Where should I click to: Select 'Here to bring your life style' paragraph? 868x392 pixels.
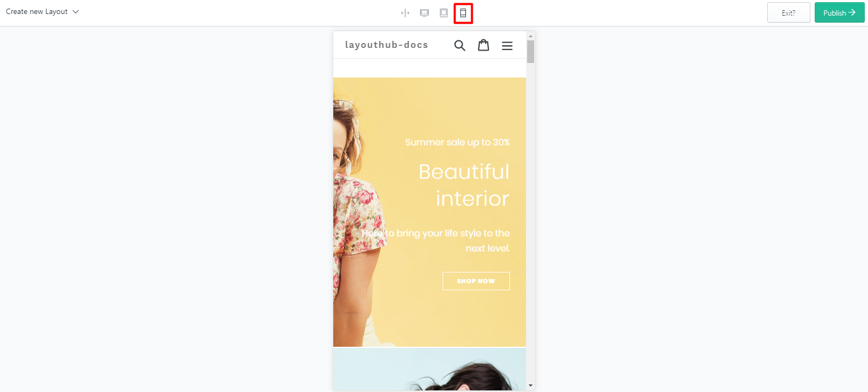tap(436, 241)
